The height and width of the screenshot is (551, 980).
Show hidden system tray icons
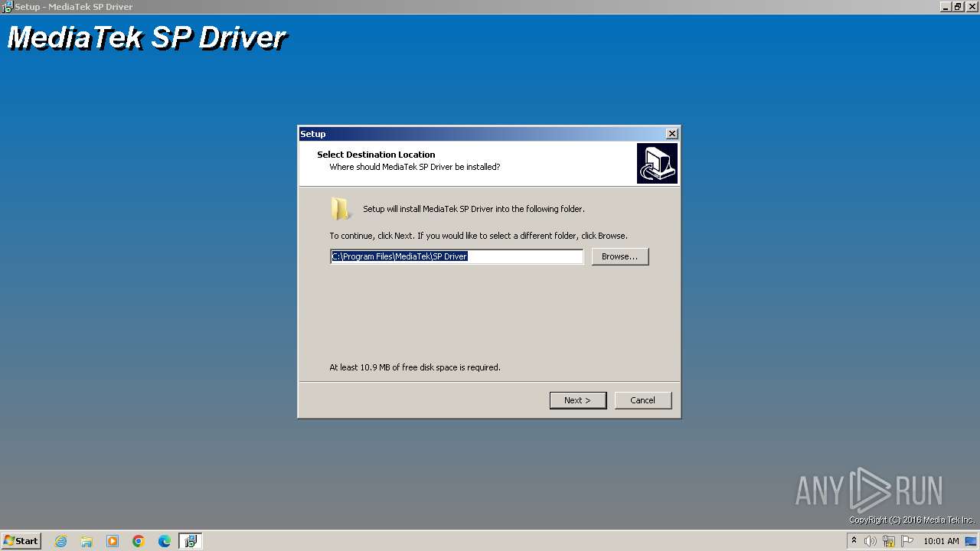(x=854, y=541)
